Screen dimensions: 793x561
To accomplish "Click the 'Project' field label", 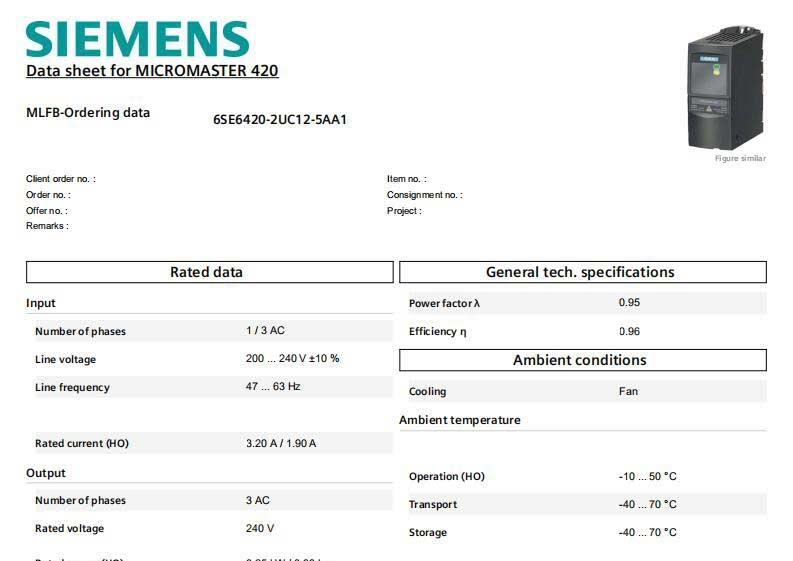I will click(404, 211).
